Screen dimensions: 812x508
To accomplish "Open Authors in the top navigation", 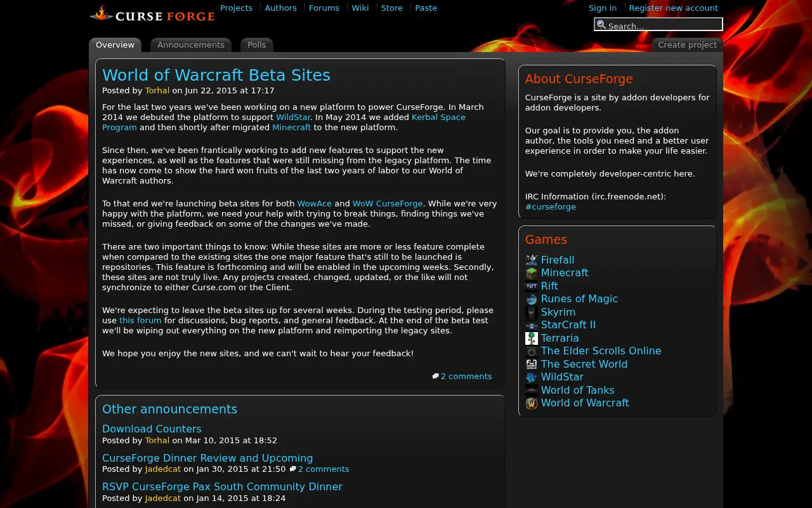I will coord(280,8).
